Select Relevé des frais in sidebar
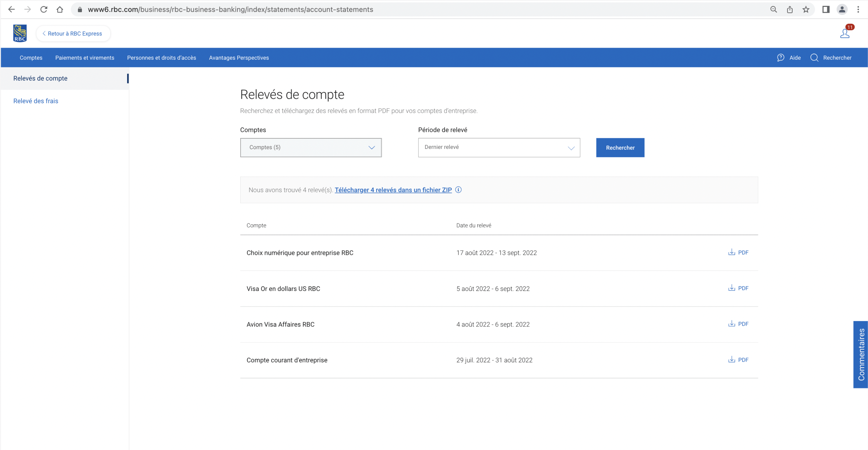The width and height of the screenshot is (868, 450). 36,101
